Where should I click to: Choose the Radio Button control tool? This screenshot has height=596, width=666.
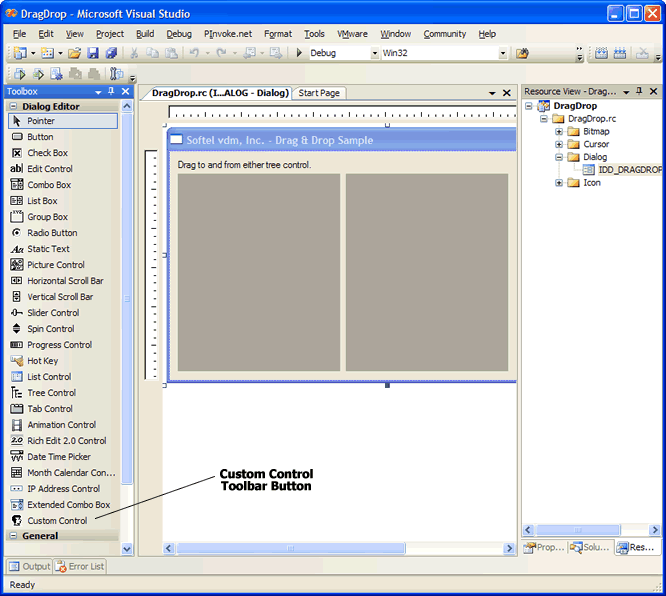click(51, 233)
